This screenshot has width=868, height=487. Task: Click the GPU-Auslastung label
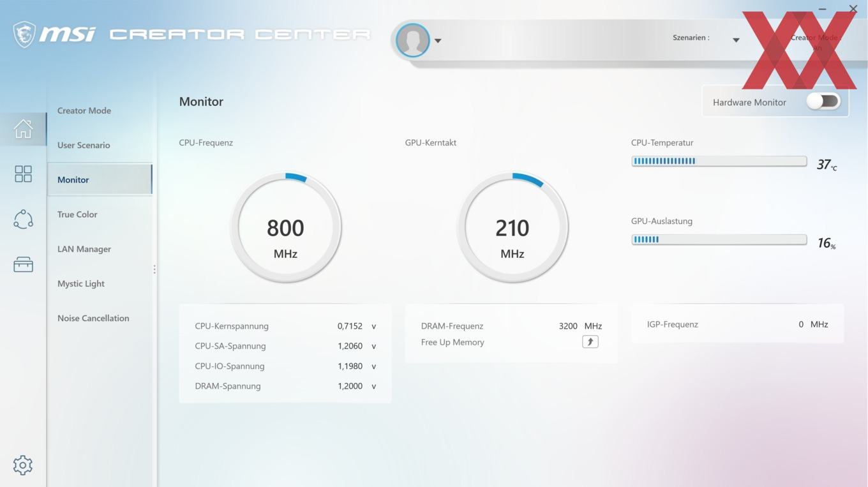click(662, 221)
